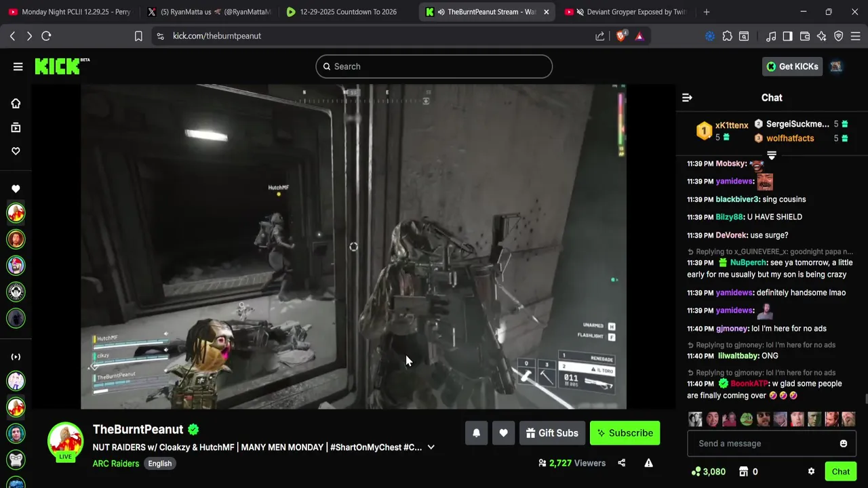The height and width of the screenshot is (488, 868).
Task: Click Bilzy88 username in chat
Action: pos(729,217)
